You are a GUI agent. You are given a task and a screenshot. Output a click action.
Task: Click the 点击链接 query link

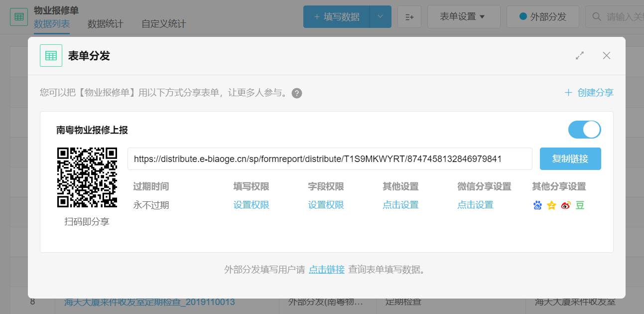(x=327, y=270)
